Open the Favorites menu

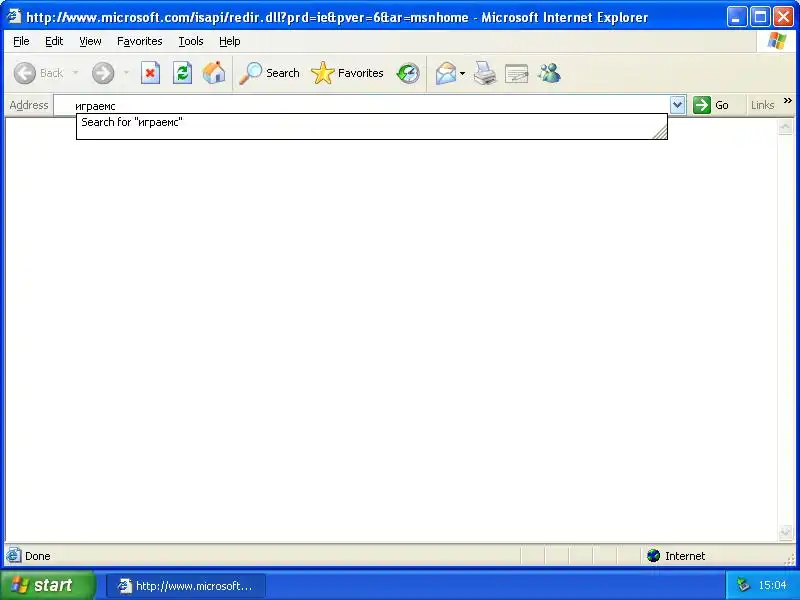point(139,41)
